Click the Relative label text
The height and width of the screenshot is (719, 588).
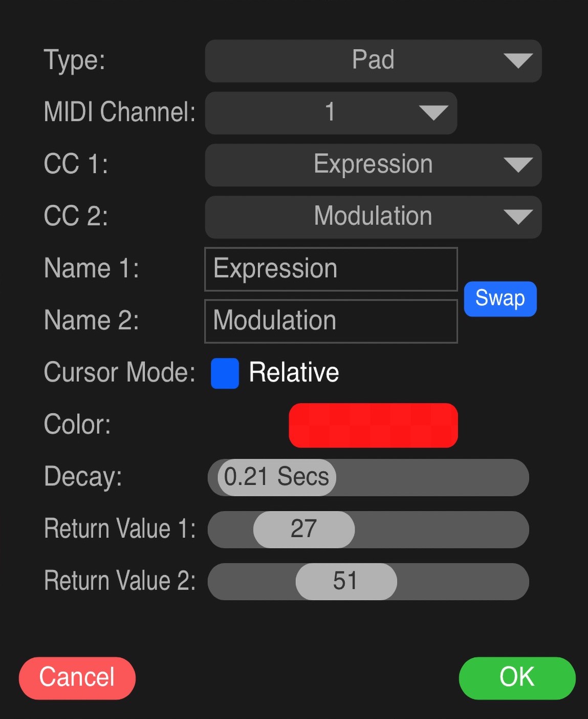[294, 372]
